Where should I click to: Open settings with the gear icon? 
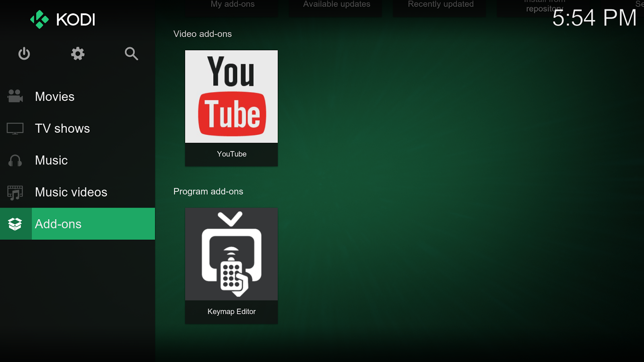(x=78, y=53)
